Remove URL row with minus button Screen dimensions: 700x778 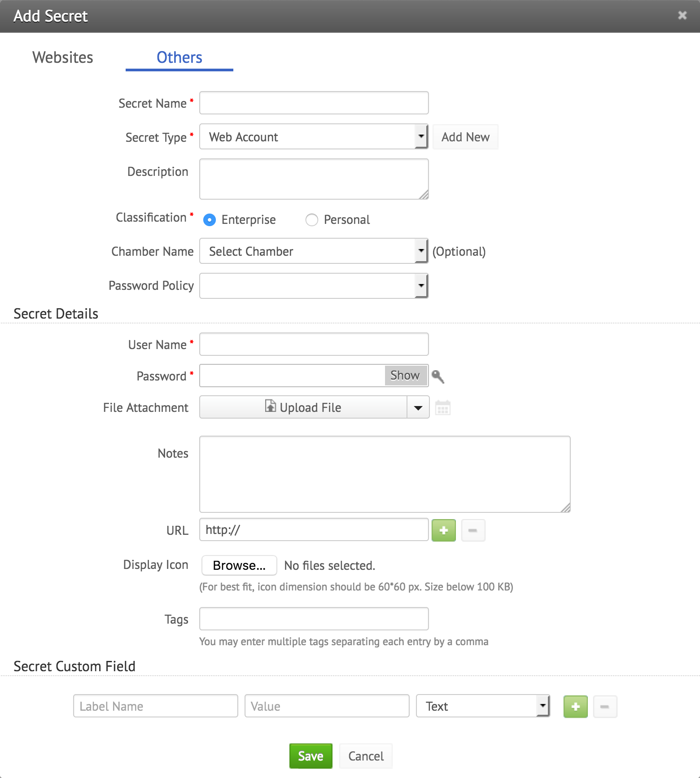(x=473, y=530)
